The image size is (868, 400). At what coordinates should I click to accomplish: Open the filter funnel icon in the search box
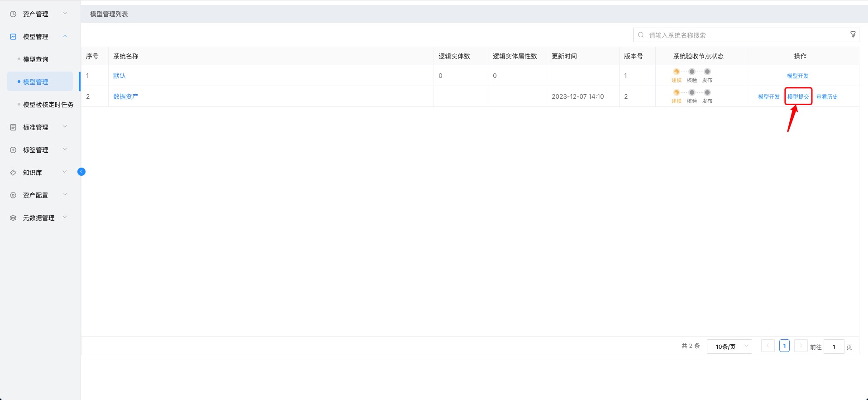(x=853, y=34)
